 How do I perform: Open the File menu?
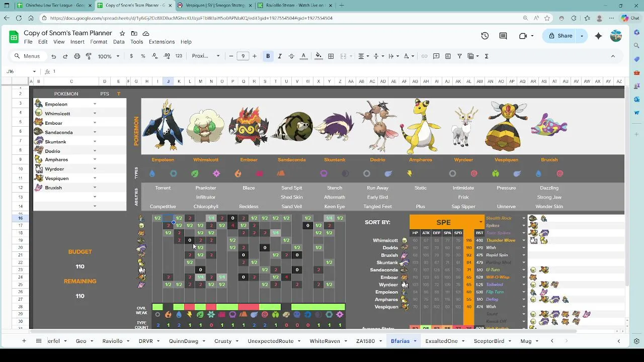(28, 42)
